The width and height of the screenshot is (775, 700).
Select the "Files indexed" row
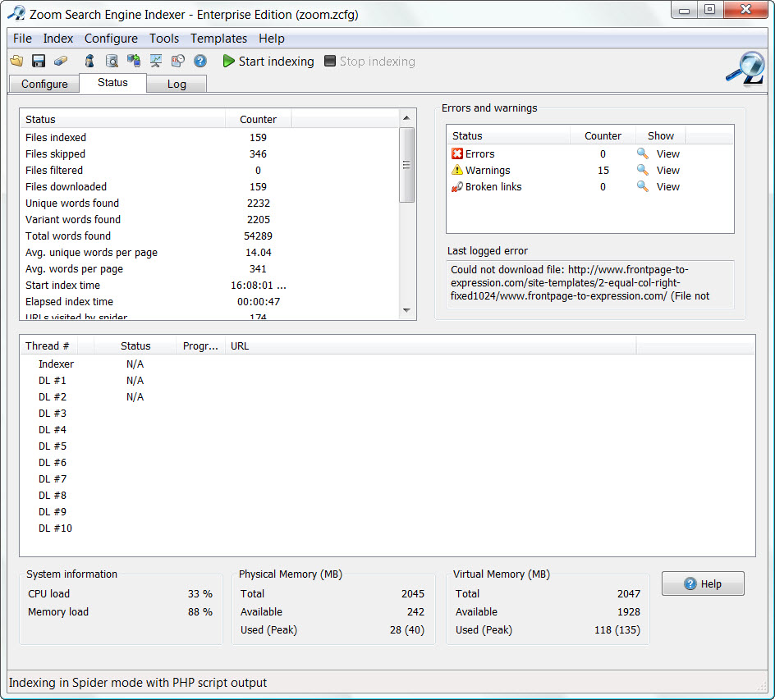(209, 137)
